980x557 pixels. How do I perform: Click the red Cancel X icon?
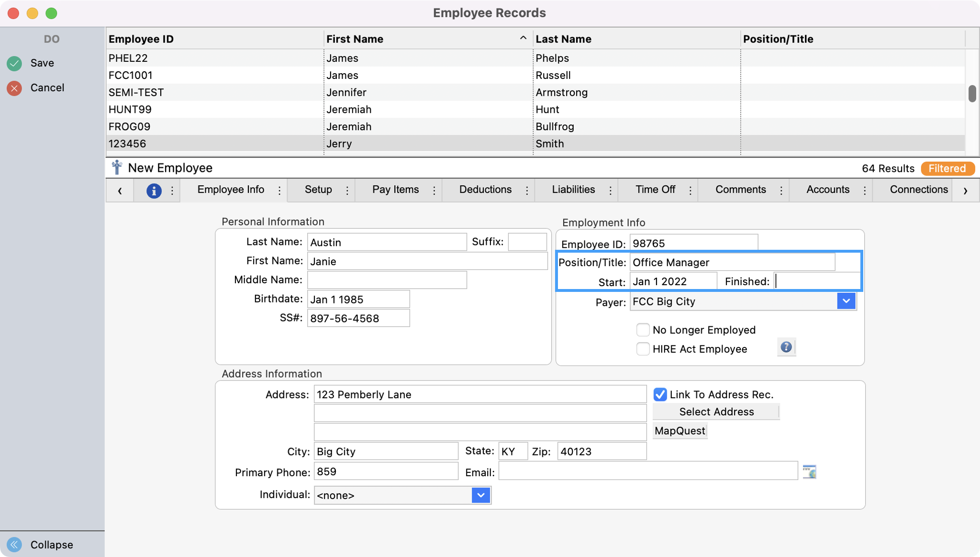(x=14, y=88)
